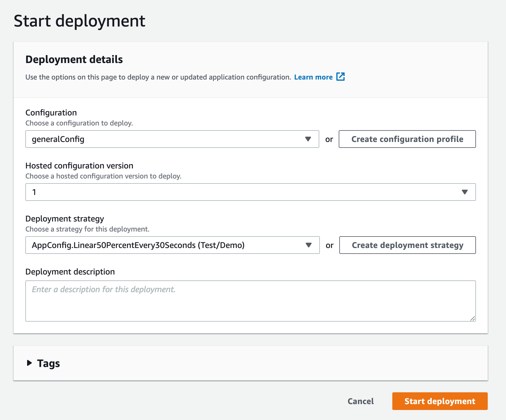Click the 'Hosted configuration version' label

pyautogui.click(x=79, y=166)
